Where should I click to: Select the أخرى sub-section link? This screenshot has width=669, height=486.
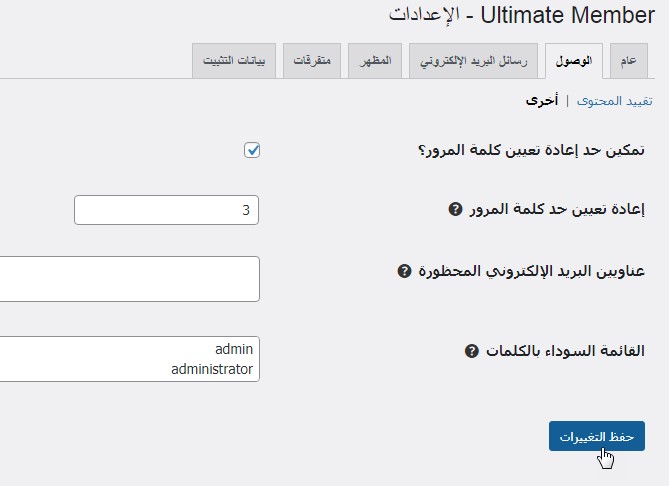pos(542,101)
